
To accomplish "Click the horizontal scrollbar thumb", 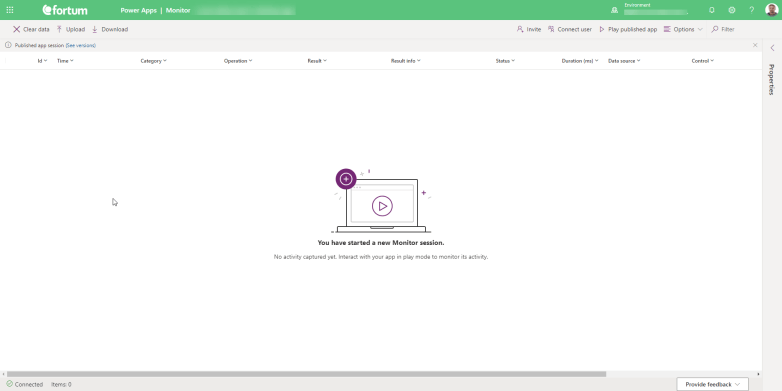I will coord(306,374).
